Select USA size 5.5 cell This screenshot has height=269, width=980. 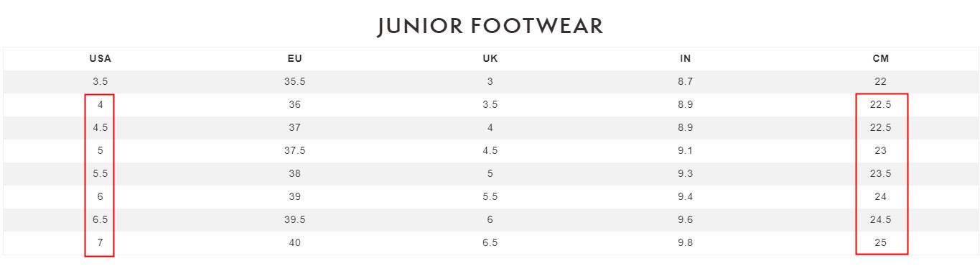tap(100, 173)
